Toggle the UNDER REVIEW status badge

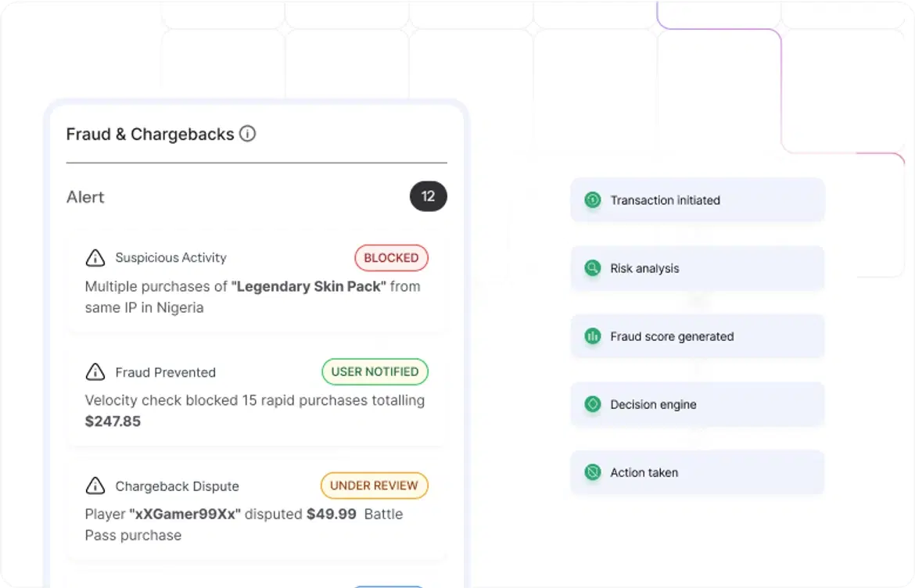coord(374,486)
